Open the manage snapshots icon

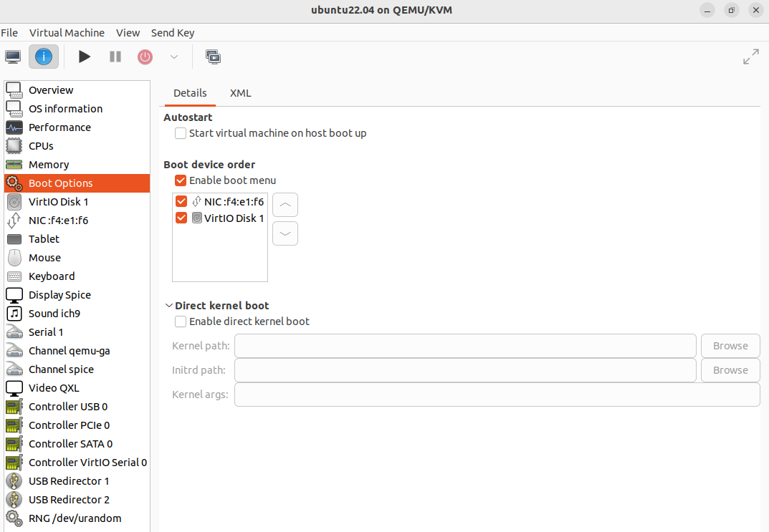213,57
